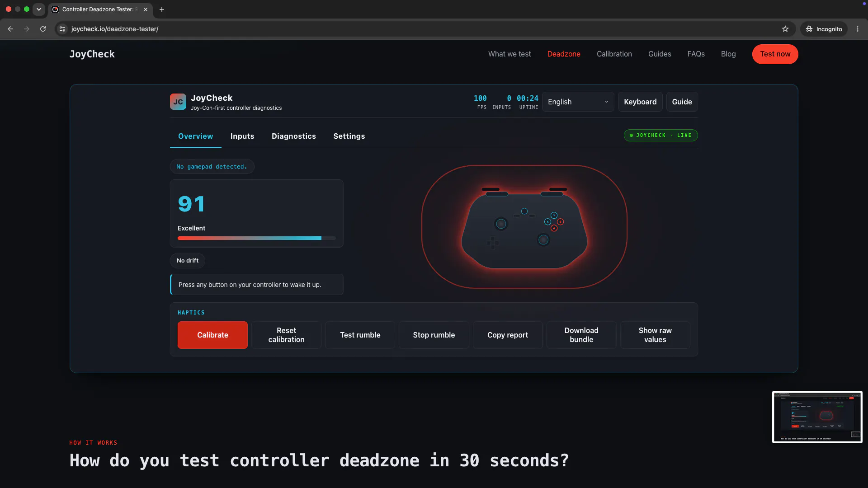The height and width of the screenshot is (488, 868).
Task: Click the Excellent score progress bar
Action: point(256,238)
